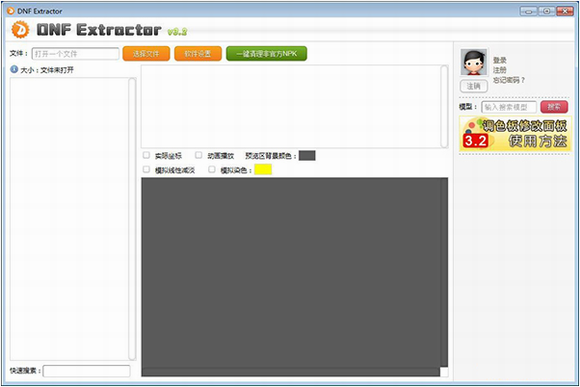This screenshot has width=580, height=387.
Task: Click the orange DNF Extractor logo icon
Action: tap(20, 30)
